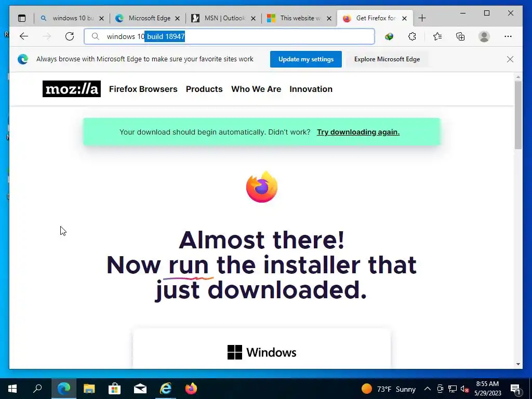Click the Edge icon in taskbar

[x=64, y=389]
